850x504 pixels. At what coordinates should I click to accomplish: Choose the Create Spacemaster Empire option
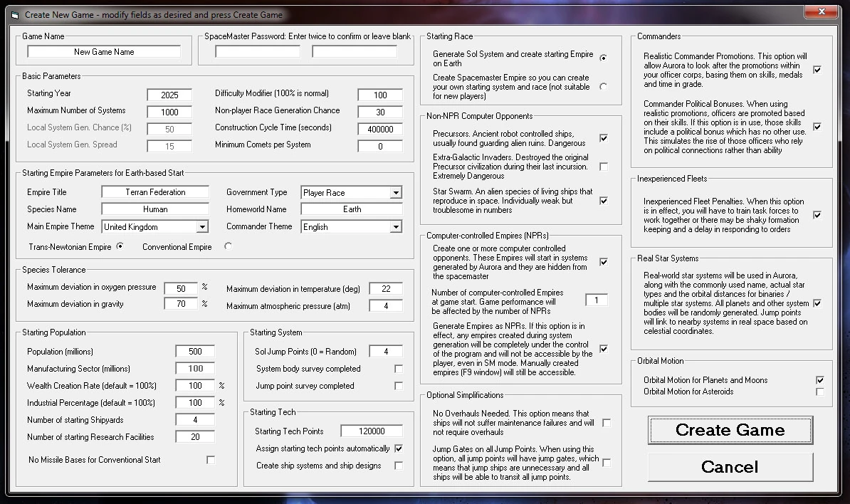pyautogui.click(x=603, y=86)
